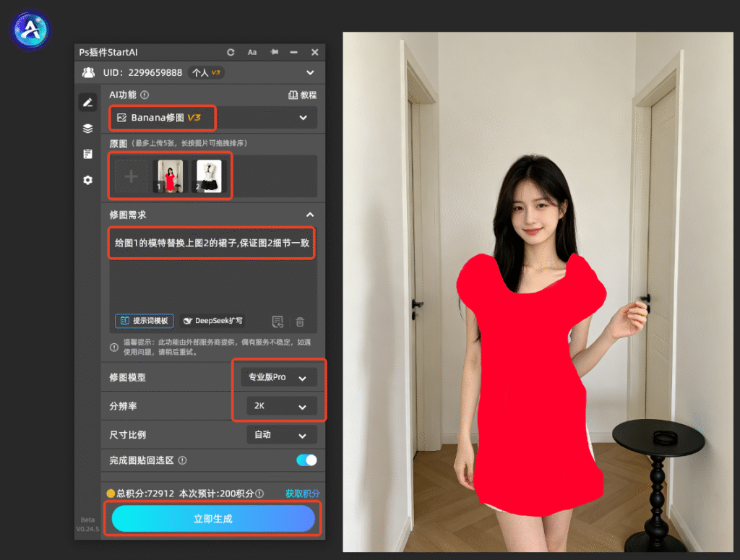Viewport: 740px width, 560px height.
Task: Click the info icon beside AI功能
Action: tap(145, 95)
